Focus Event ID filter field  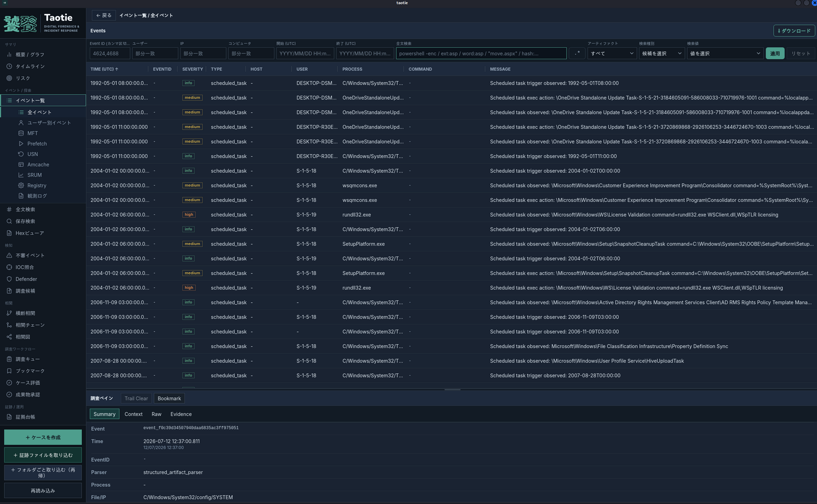pos(110,53)
